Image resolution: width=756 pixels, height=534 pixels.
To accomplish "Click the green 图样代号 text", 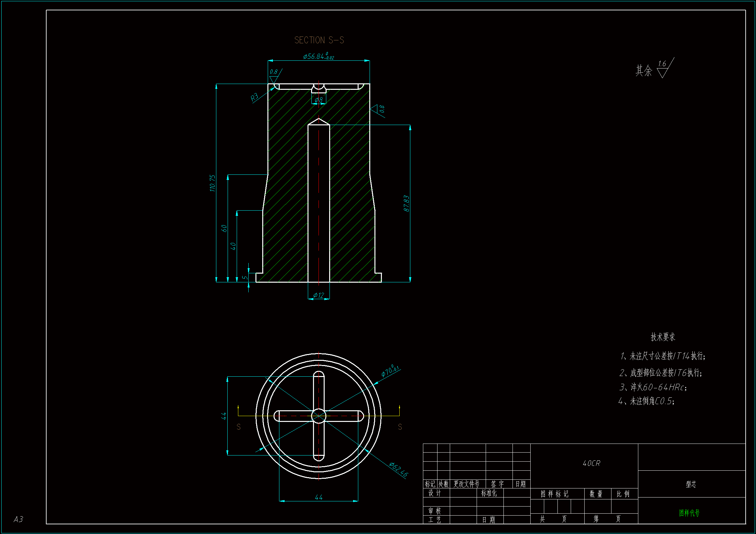I will pos(689,513).
